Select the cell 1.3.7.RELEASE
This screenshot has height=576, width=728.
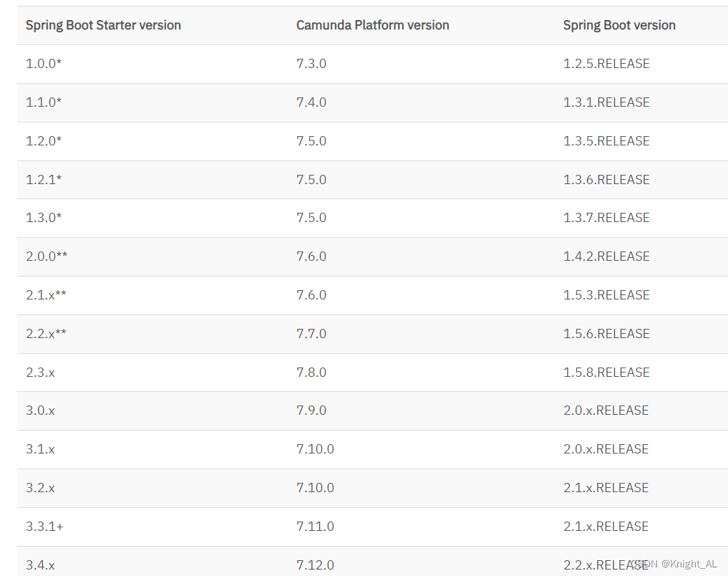606,218
